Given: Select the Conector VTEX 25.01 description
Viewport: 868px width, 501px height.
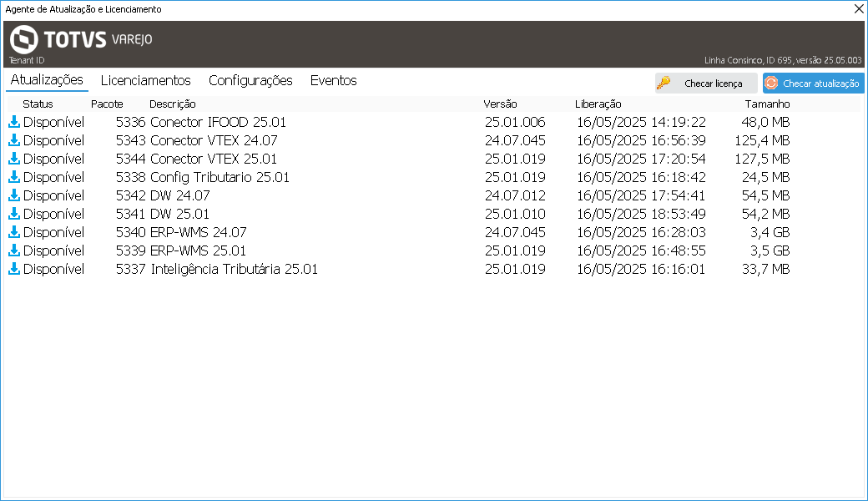Looking at the screenshot, I should 213,159.
